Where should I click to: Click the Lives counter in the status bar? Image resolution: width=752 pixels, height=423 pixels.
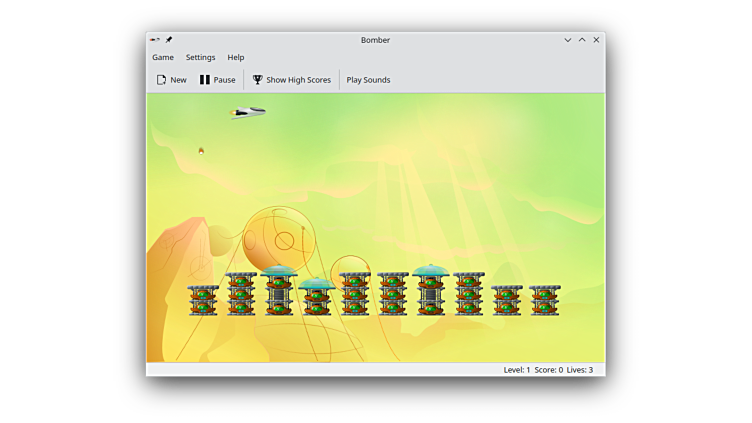pos(580,370)
